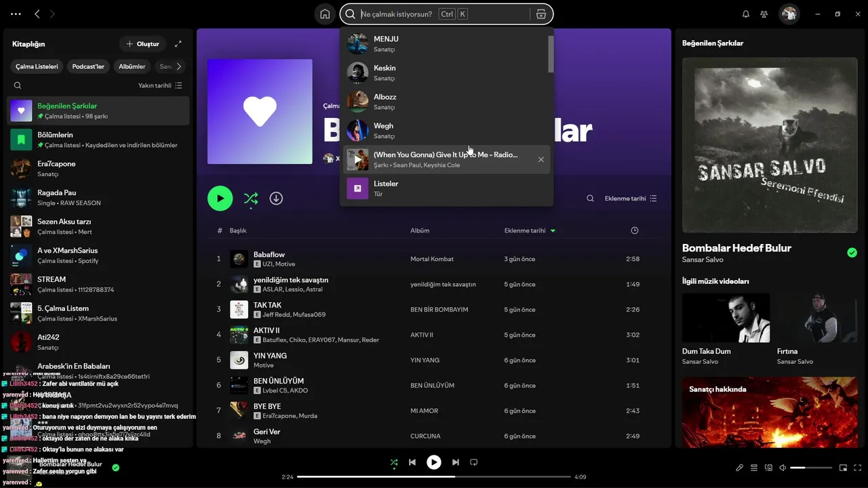This screenshot has width=868, height=488.
Task: Click the Babaflow track title
Action: click(269, 255)
